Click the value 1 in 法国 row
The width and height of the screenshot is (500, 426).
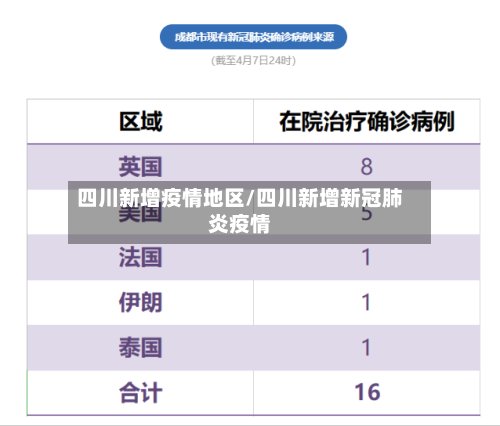coord(366,257)
